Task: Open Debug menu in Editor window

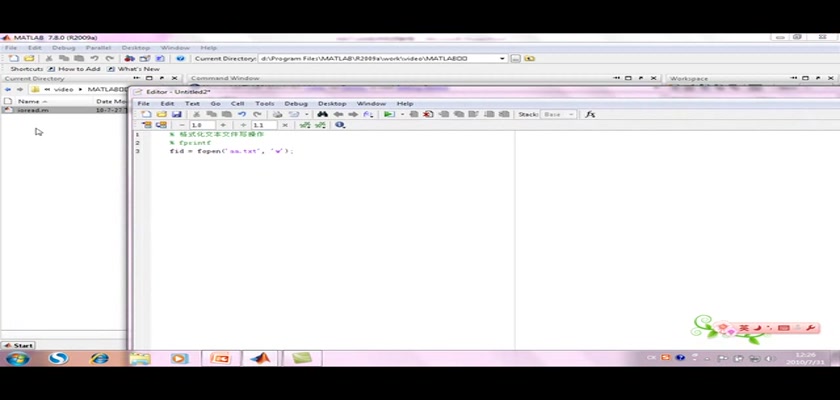Action: 296,103
